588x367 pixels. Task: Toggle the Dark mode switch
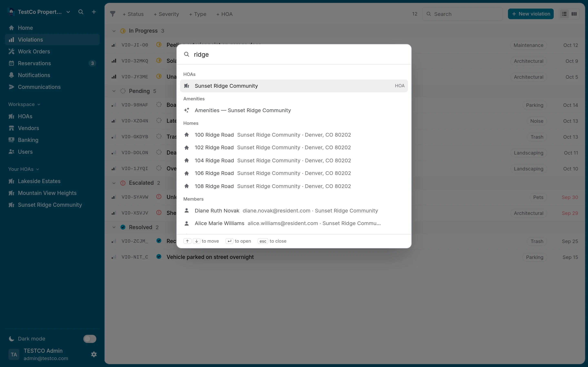tap(90, 339)
